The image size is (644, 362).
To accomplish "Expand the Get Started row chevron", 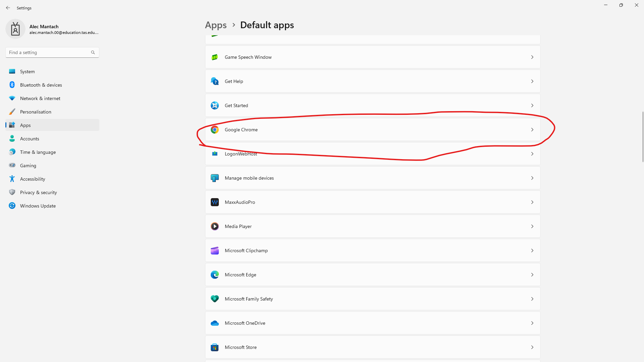I will pyautogui.click(x=532, y=105).
